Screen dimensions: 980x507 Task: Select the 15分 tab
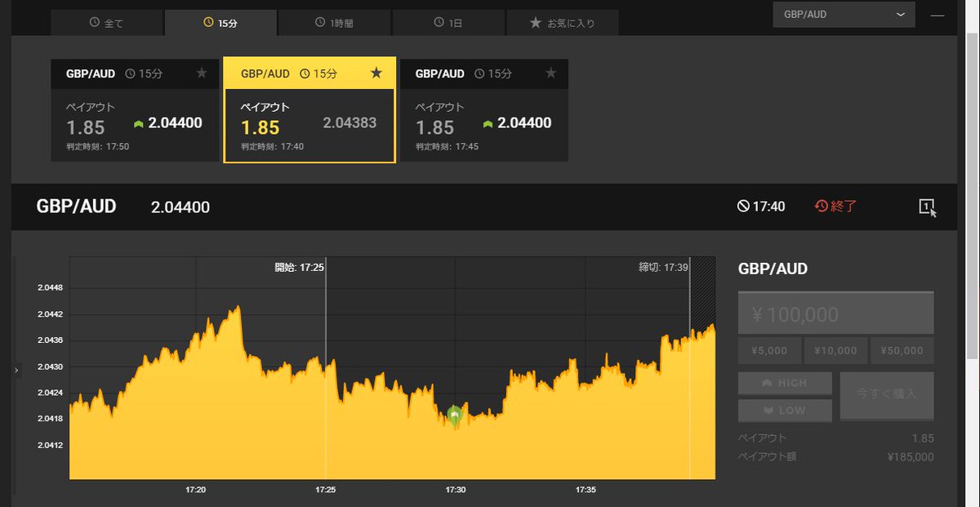pyautogui.click(x=220, y=23)
